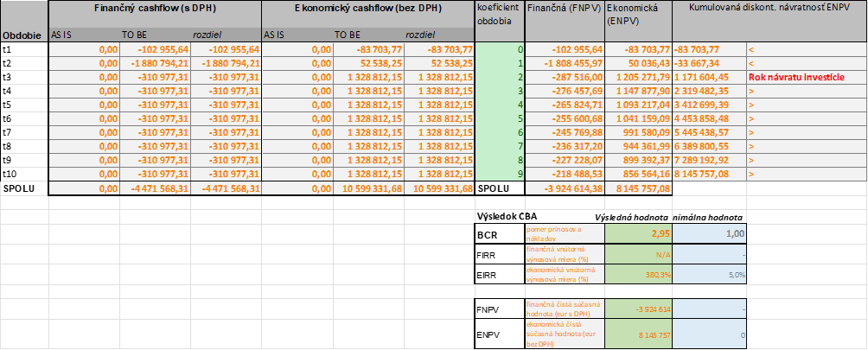Click the 'pomer prínosov a nákladov' label

(564, 233)
